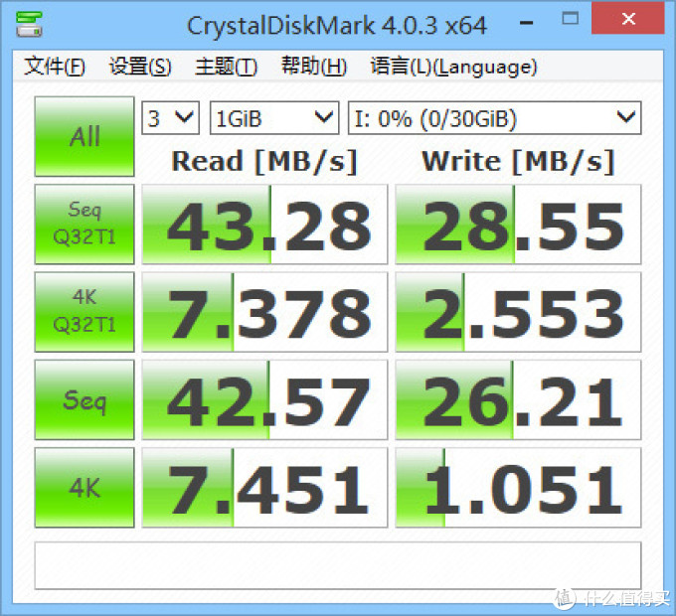The width and height of the screenshot is (676, 616).
Task: Click the Read [MB/s] column header
Action: tap(264, 162)
